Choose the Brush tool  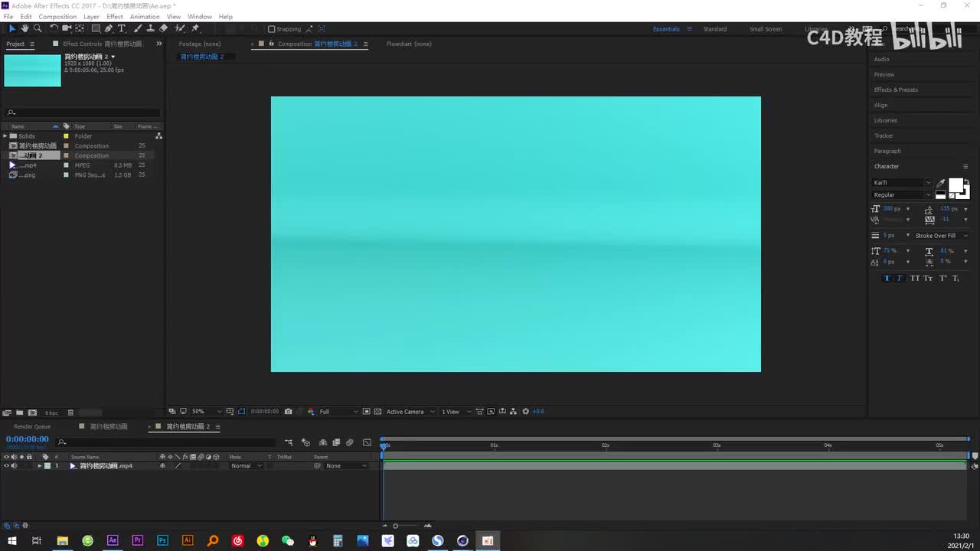[x=137, y=28]
